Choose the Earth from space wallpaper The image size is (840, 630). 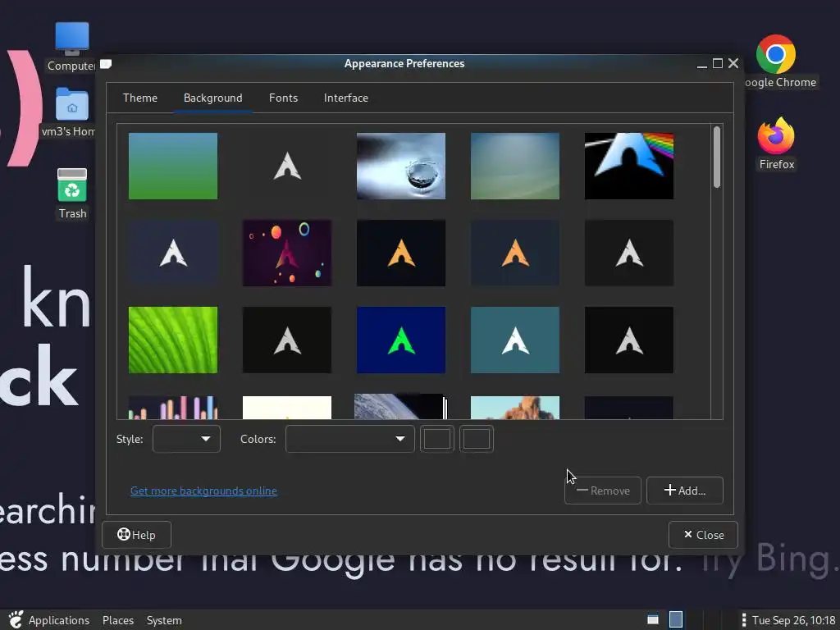click(400, 407)
